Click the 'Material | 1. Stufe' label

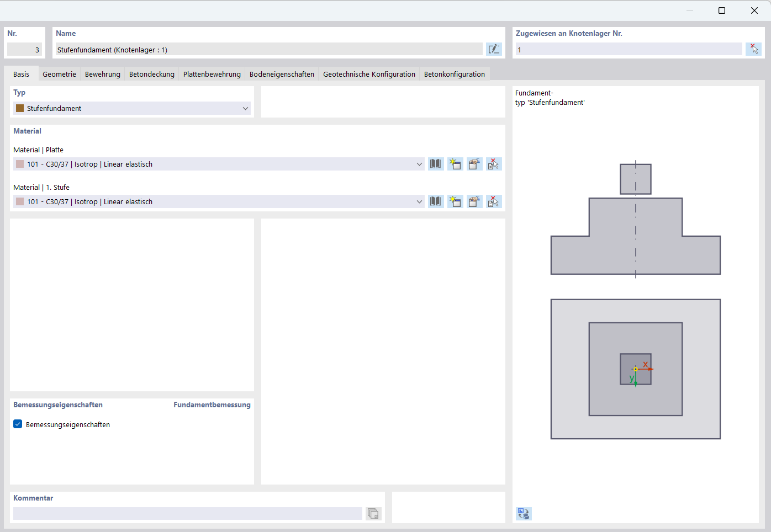(41, 187)
